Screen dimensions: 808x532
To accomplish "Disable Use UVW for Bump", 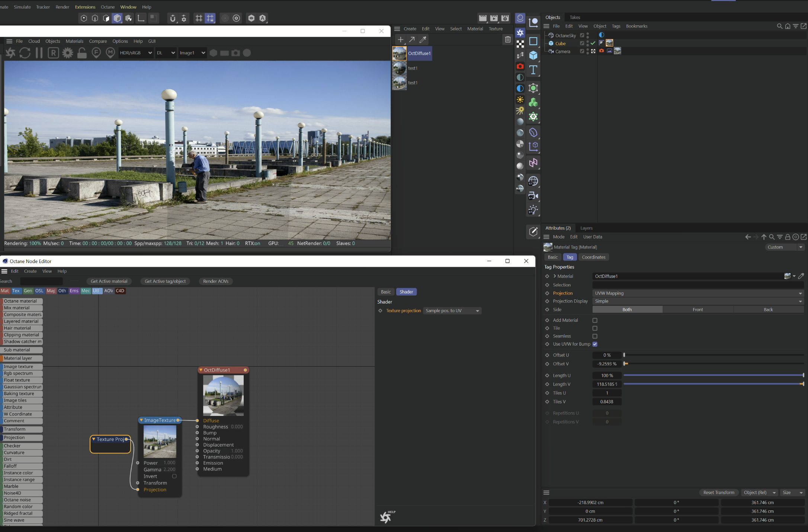I will [x=594, y=344].
